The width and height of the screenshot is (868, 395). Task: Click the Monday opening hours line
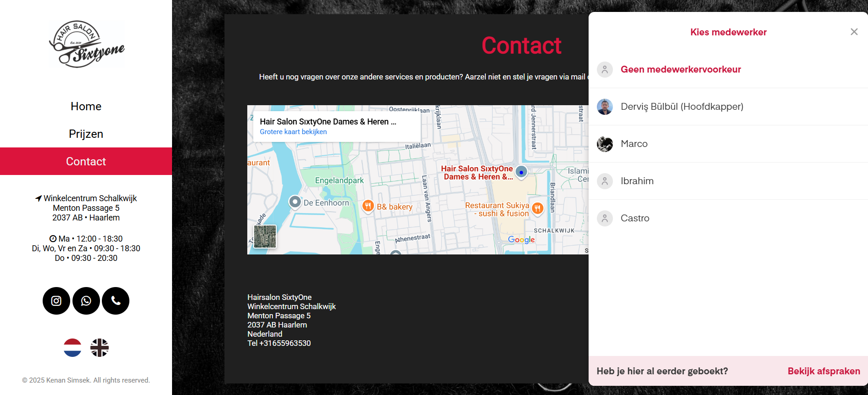pyautogui.click(x=86, y=239)
